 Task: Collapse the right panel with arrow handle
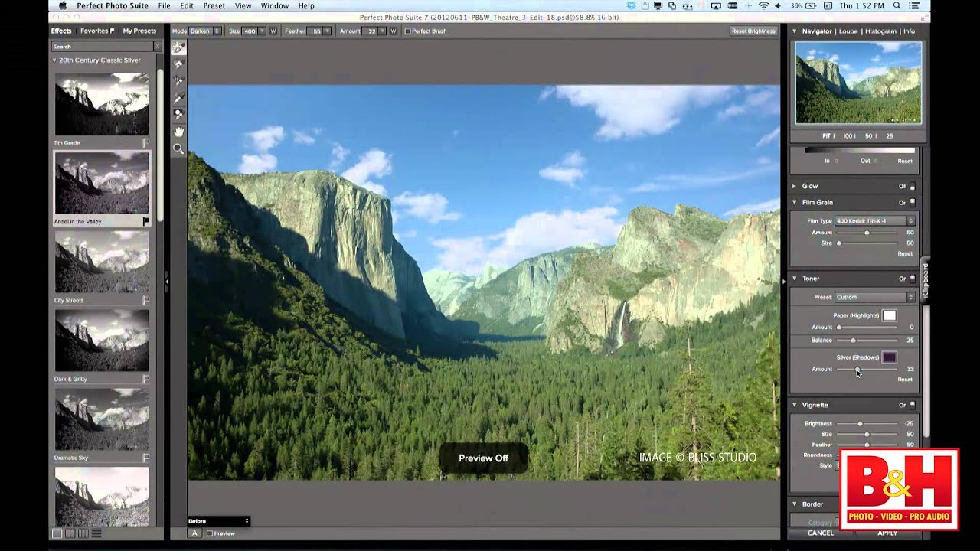pos(783,282)
